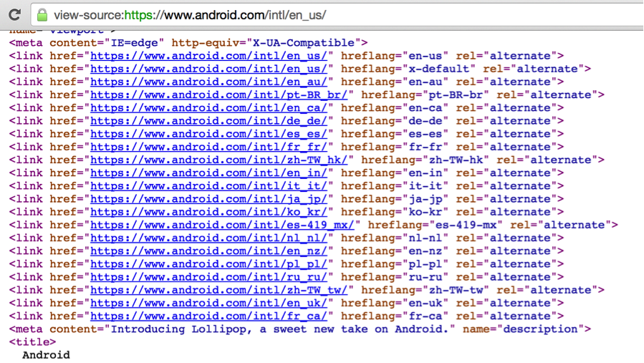Image resolution: width=644 pixels, height=363 pixels.
Task: Open the ja_jp intl link
Action: [x=208, y=199]
